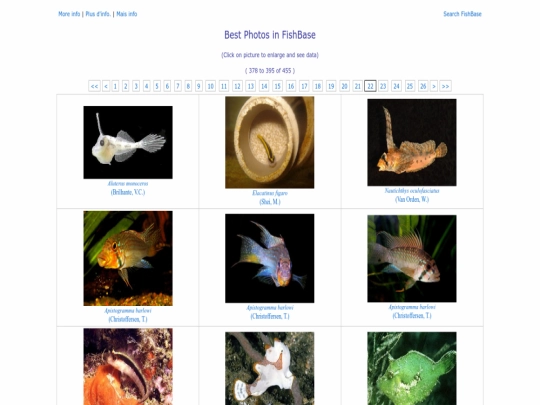Open the Elacatinus figaro species name link
Screen dimensions: 540x405
click(x=270, y=193)
